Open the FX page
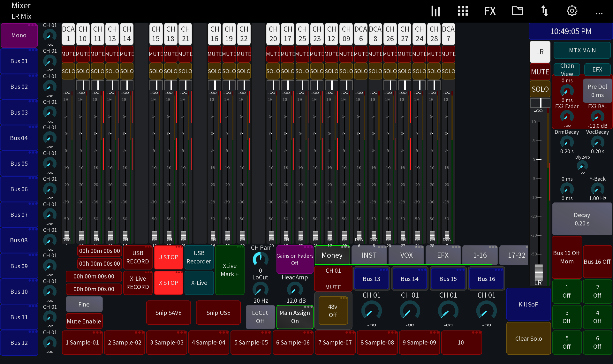613x364 pixels. click(490, 11)
